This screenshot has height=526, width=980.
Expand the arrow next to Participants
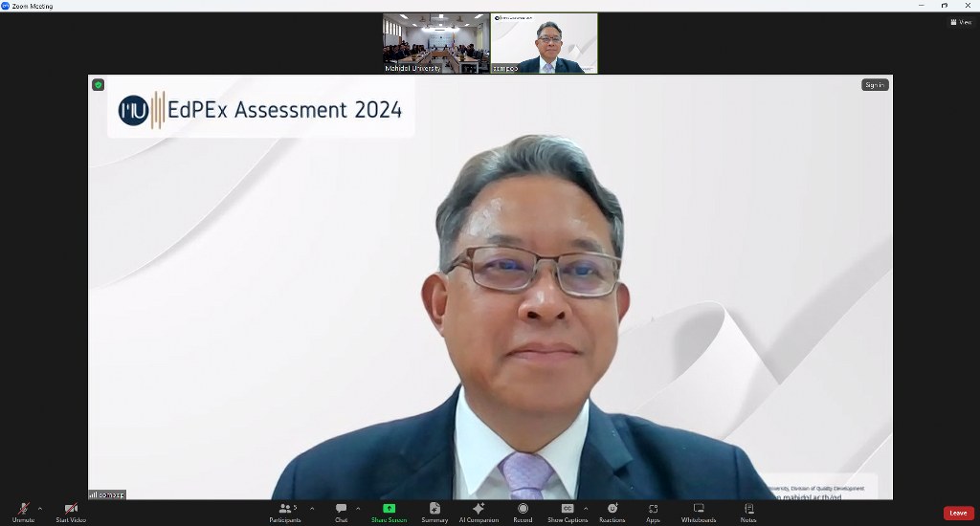click(x=312, y=508)
